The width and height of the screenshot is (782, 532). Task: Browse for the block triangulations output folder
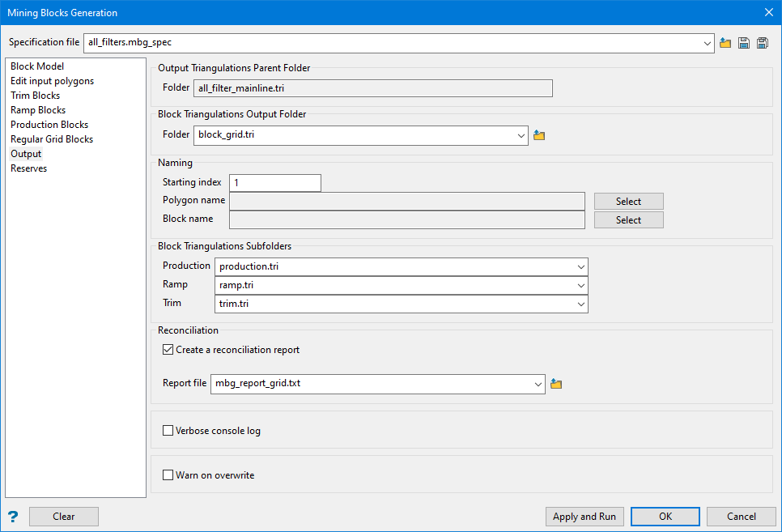click(539, 135)
